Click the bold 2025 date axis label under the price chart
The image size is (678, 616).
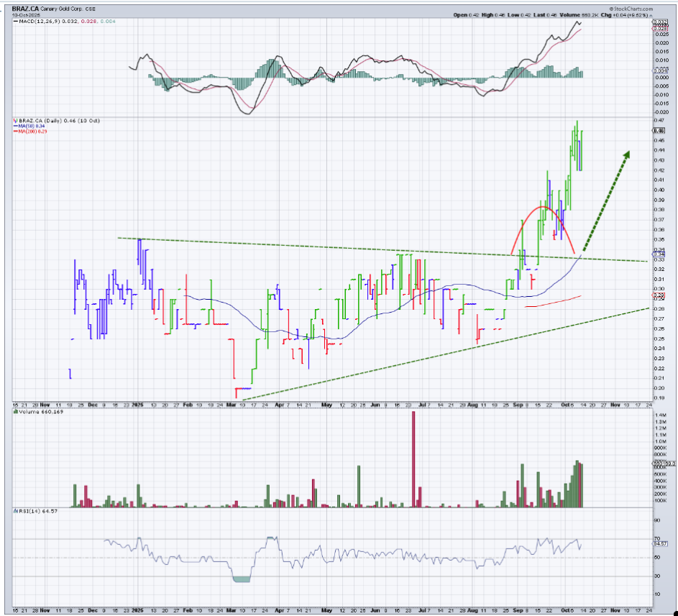coord(138,405)
